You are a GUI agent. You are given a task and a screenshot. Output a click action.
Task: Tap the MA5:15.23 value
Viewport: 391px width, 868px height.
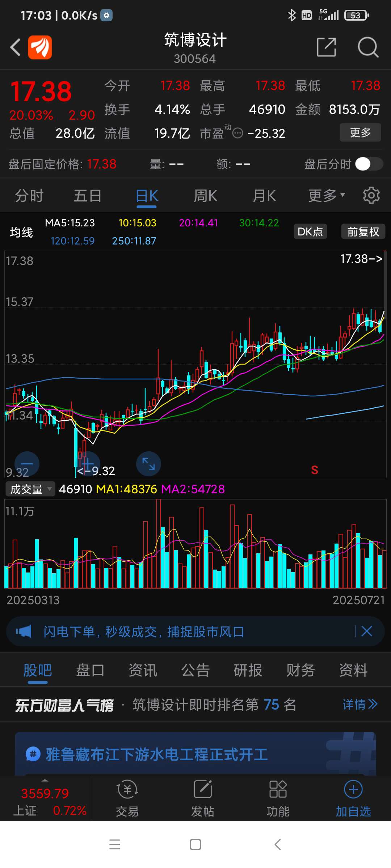70,223
